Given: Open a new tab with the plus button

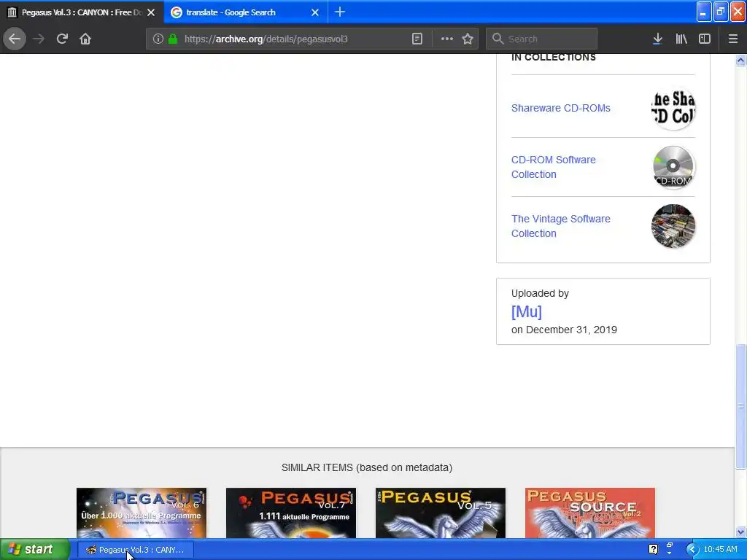Looking at the screenshot, I should 340,12.
